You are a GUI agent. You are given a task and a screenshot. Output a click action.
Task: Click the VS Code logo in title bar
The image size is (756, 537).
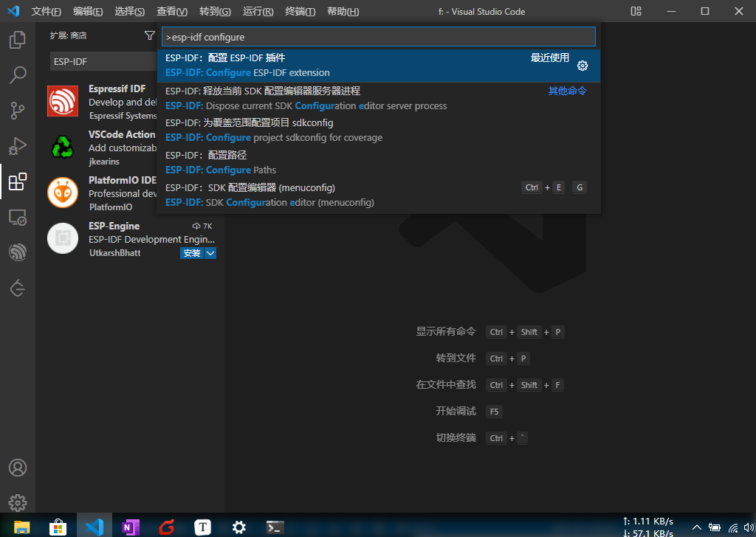(x=13, y=11)
